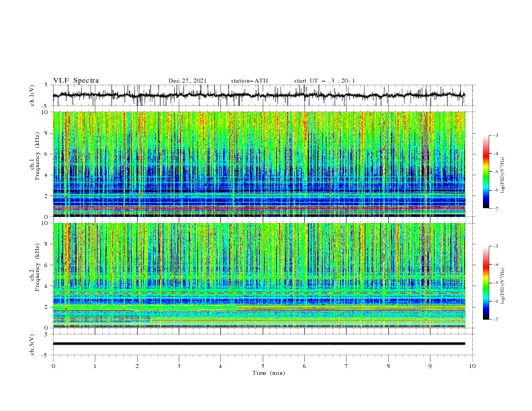Click the ch.2 "Frequency (kHz)" axis label
The width and height of the screenshot is (532, 411).
coord(38,267)
